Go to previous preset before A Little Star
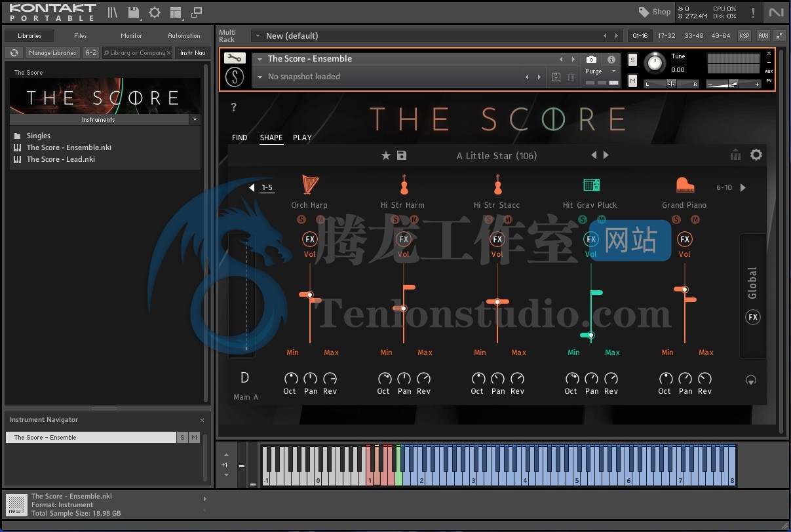The image size is (791, 532). tap(594, 155)
